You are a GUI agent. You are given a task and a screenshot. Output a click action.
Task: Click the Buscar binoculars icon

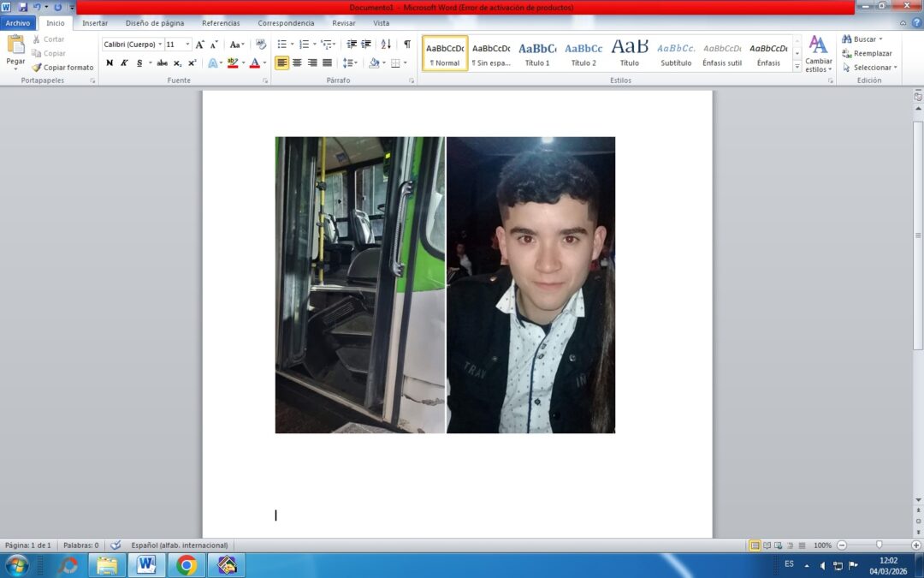click(847, 39)
